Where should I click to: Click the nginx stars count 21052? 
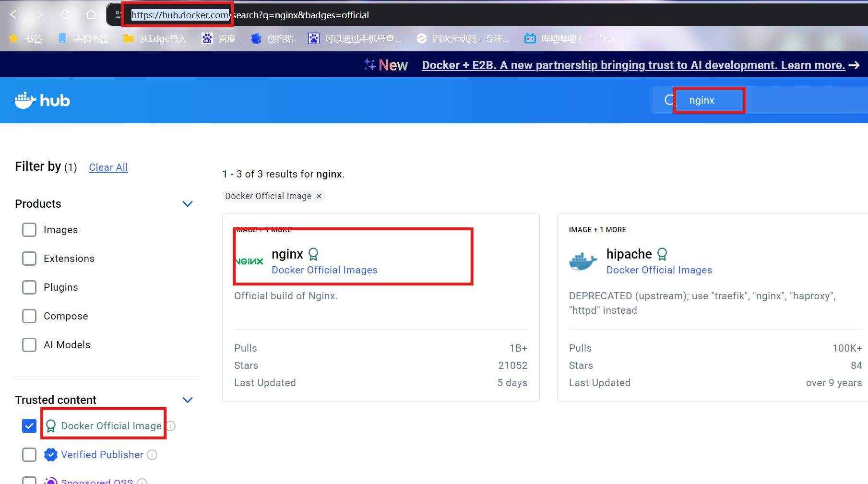coord(513,366)
